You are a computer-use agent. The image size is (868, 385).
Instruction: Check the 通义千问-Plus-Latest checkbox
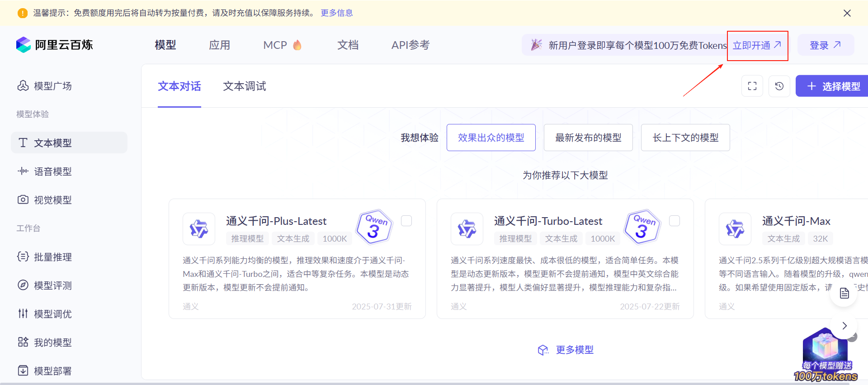pyautogui.click(x=406, y=221)
